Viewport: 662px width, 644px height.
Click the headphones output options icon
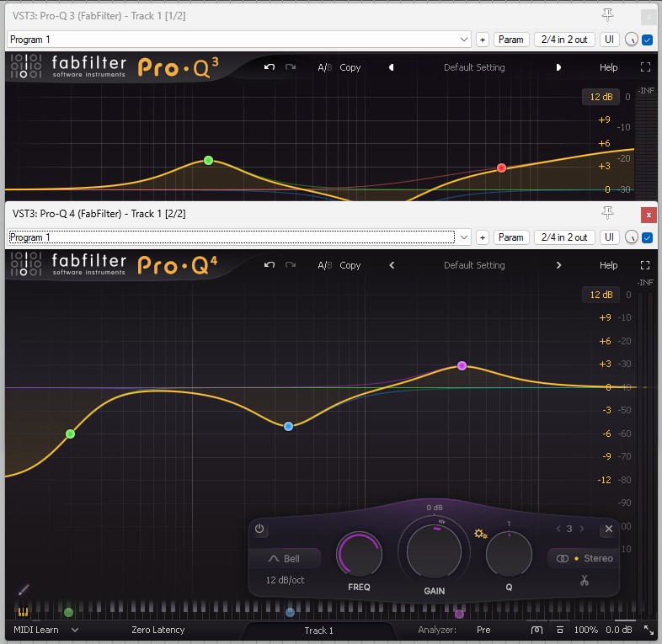click(x=537, y=630)
